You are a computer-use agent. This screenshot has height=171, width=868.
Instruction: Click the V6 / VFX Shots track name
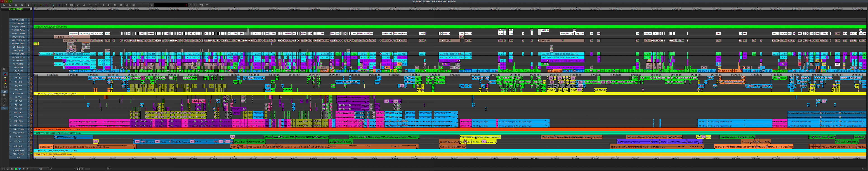pyautogui.click(x=18, y=54)
